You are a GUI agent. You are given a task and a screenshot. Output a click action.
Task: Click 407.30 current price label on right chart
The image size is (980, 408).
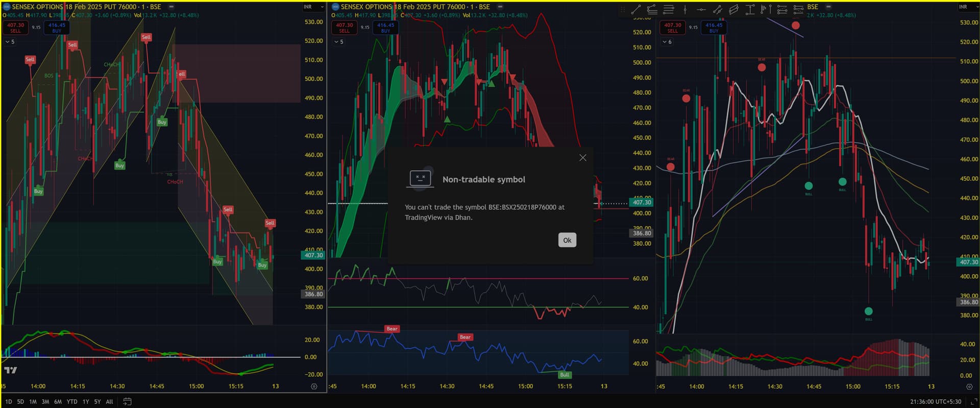click(968, 262)
